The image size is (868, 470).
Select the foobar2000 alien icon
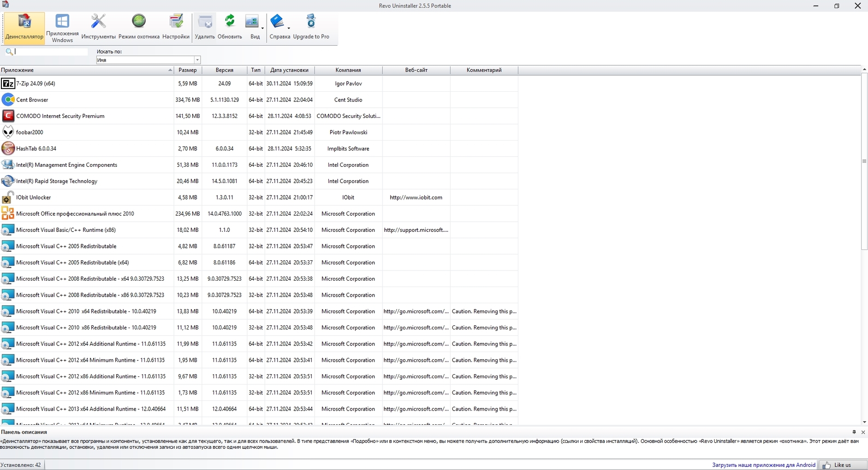(x=8, y=132)
